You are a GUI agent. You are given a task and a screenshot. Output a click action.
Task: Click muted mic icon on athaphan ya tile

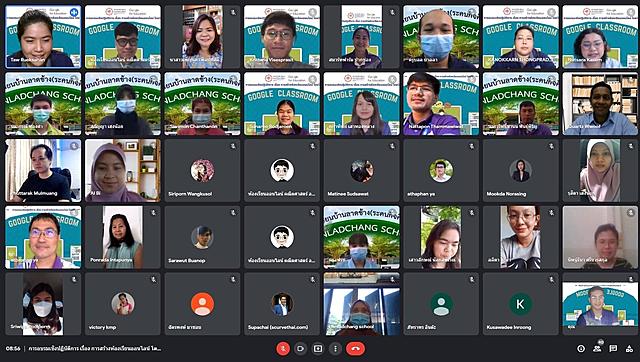click(x=472, y=146)
